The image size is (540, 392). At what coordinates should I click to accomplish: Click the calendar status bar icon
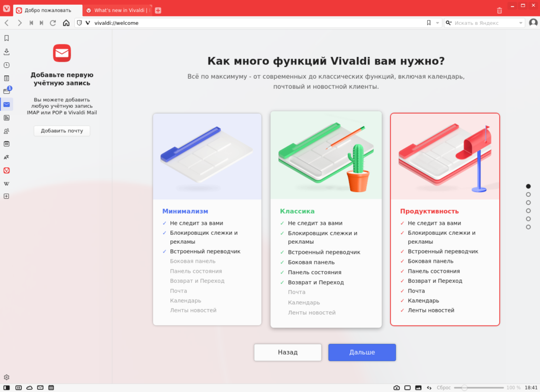click(51, 388)
